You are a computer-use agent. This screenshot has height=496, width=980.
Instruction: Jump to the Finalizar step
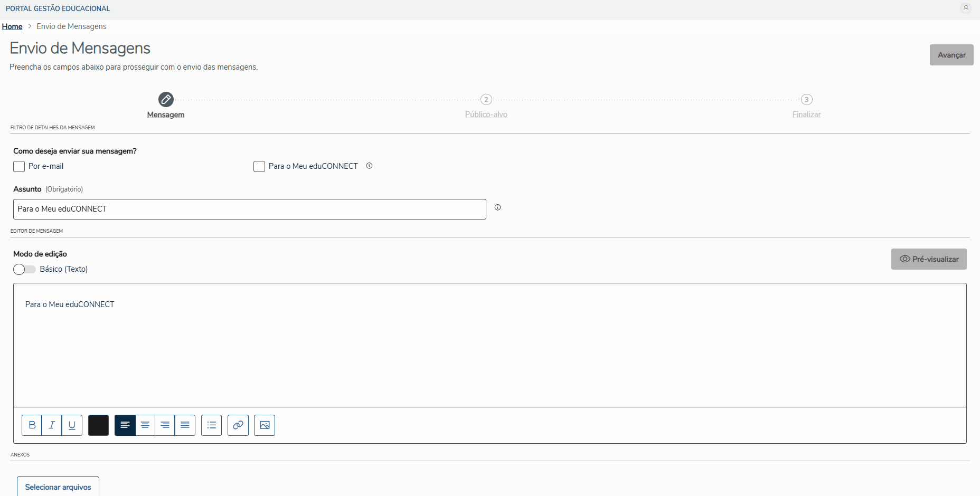[806, 114]
